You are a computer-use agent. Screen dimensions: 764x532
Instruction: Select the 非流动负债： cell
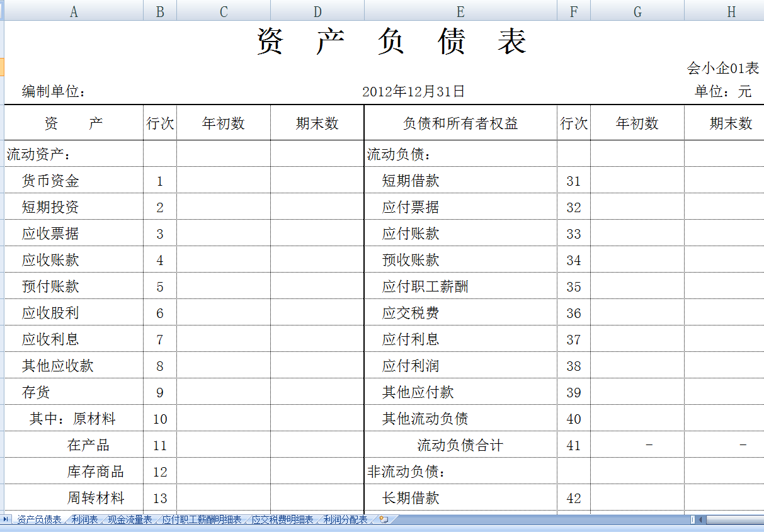(460, 472)
